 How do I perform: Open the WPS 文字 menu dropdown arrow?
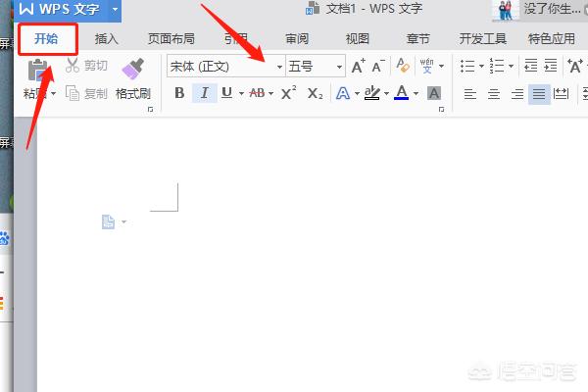(115, 9)
